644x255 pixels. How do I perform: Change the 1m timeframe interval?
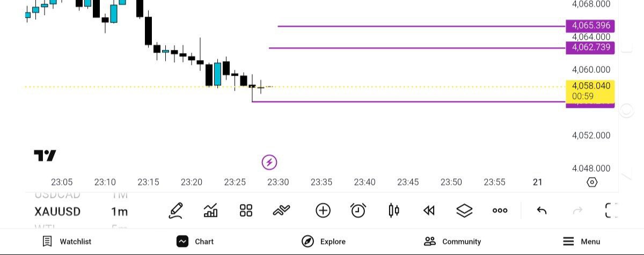(x=119, y=212)
